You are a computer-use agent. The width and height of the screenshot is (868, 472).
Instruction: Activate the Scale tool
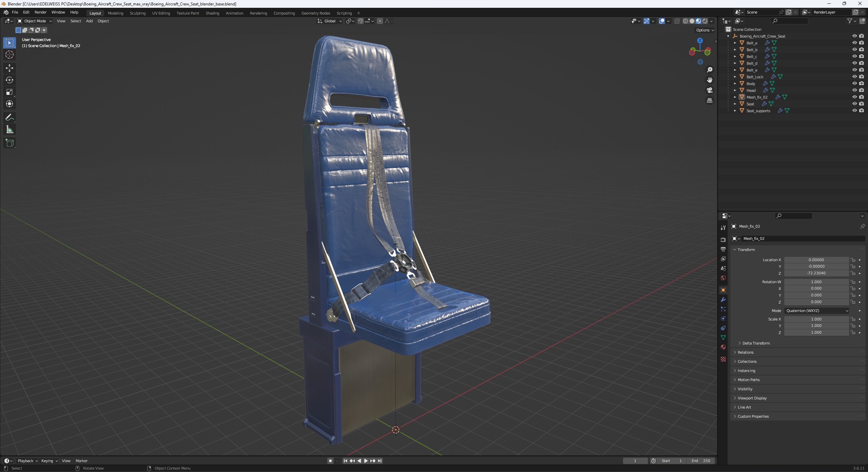tap(9, 92)
